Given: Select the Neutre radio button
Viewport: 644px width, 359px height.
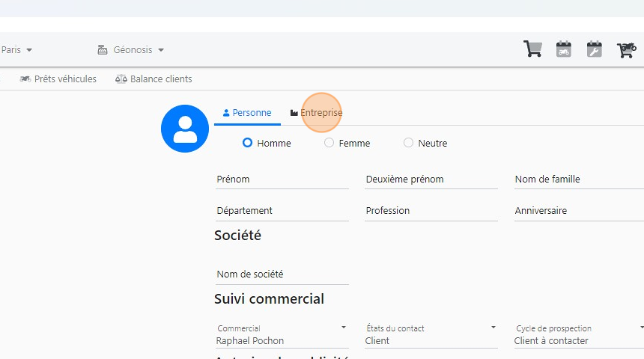Looking at the screenshot, I should 408,143.
